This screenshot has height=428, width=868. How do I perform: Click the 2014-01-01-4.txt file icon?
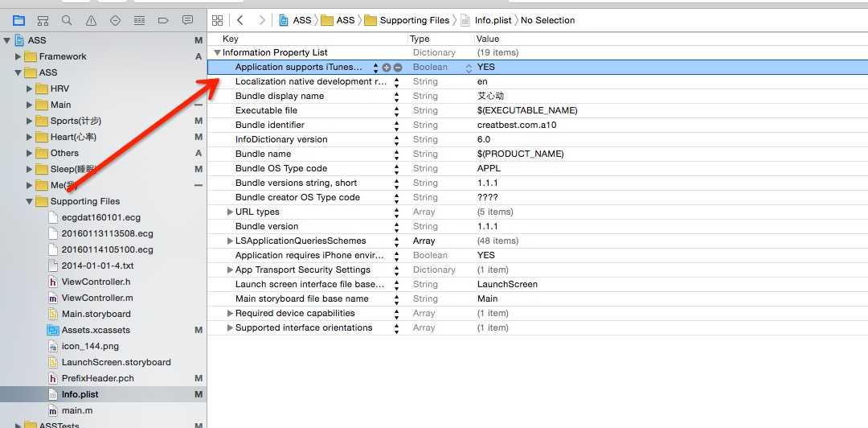[52, 265]
